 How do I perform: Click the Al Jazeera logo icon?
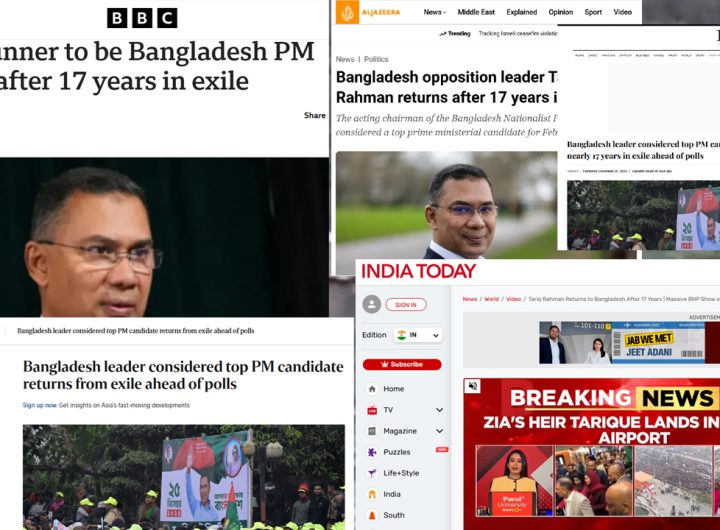(x=347, y=12)
